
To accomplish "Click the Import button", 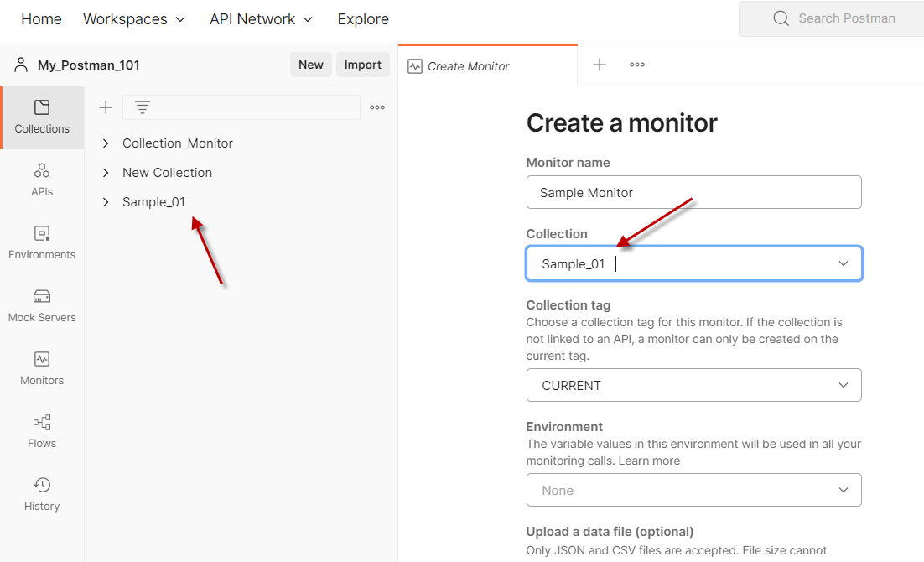I will click(x=363, y=65).
